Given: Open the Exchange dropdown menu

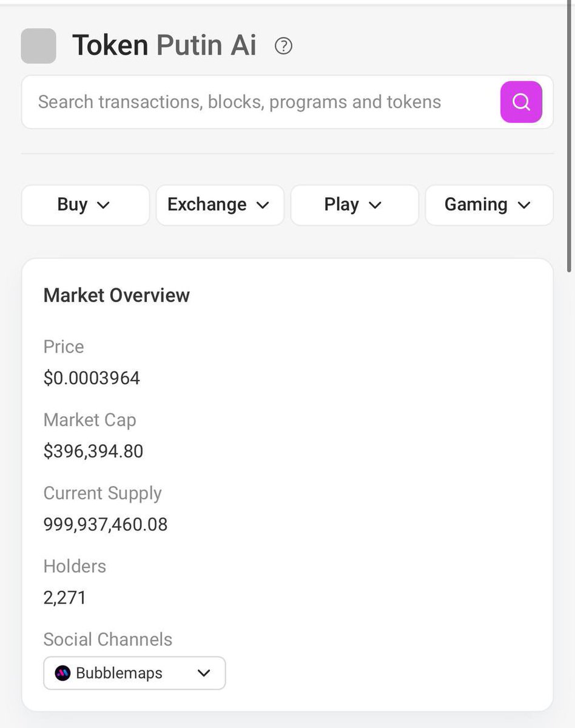Looking at the screenshot, I should [220, 205].
